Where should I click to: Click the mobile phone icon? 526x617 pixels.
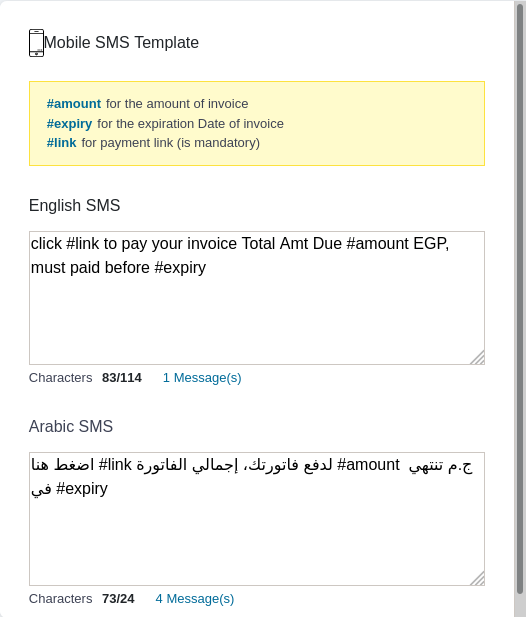(36, 43)
